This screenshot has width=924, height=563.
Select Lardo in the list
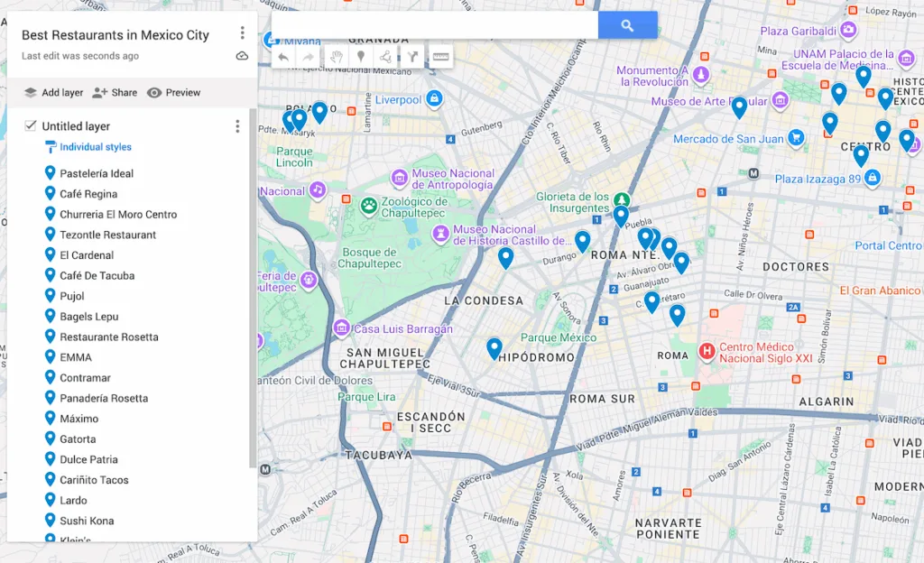73,500
